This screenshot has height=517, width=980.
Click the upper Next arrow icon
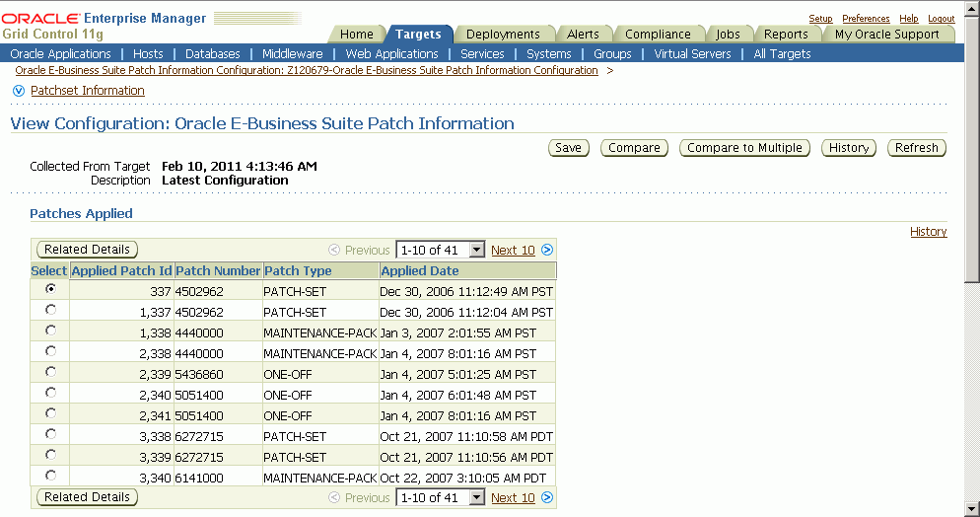(547, 250)
